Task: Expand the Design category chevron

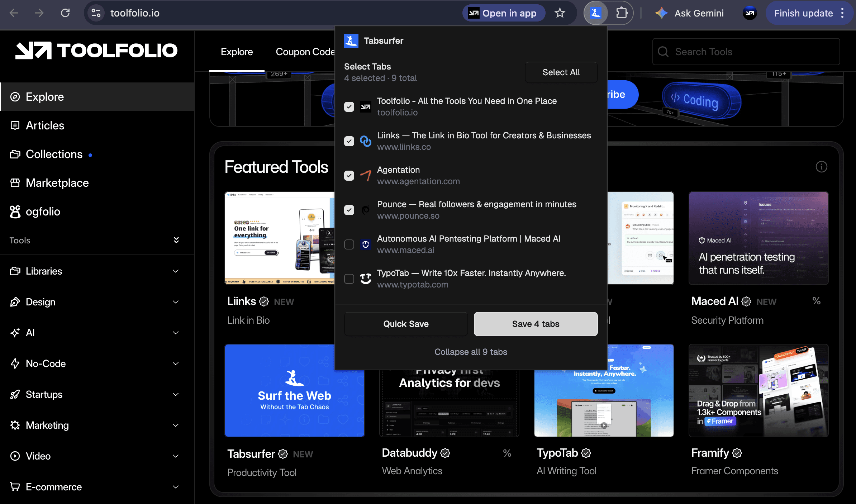Action: pos(176,302)
